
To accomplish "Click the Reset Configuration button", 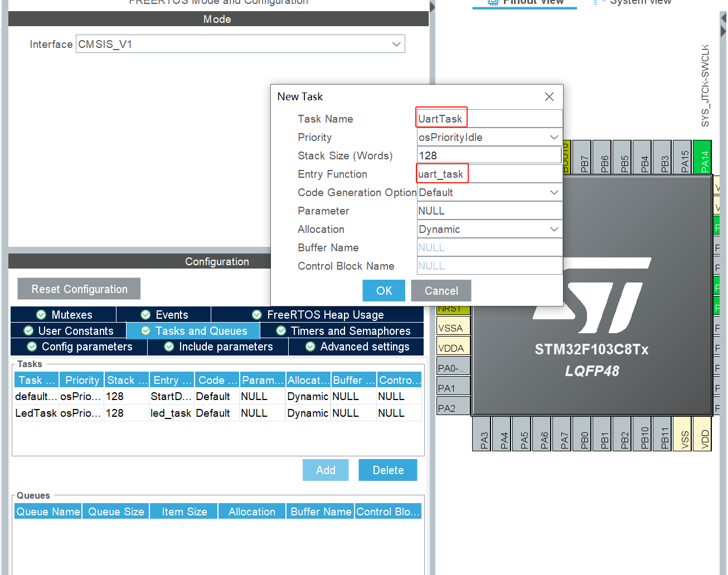I will [79, 289].
